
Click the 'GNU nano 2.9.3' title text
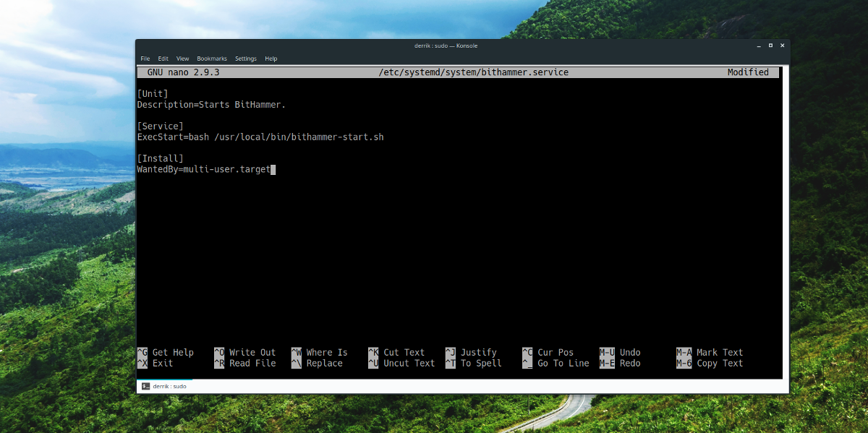click(183, 72)
